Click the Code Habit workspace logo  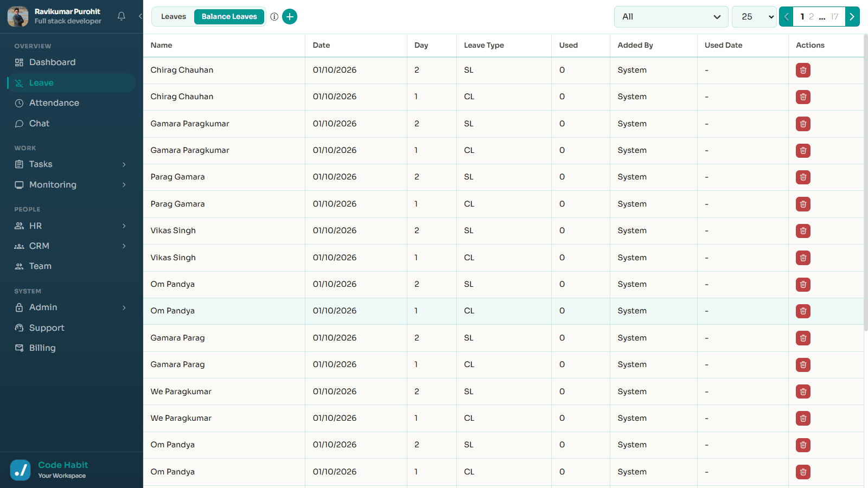21,470
